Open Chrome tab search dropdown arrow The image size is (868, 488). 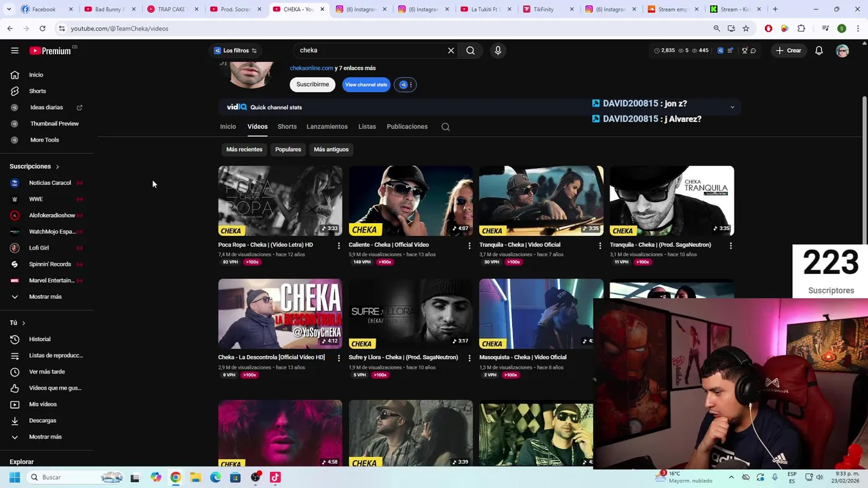coord(9,9)
